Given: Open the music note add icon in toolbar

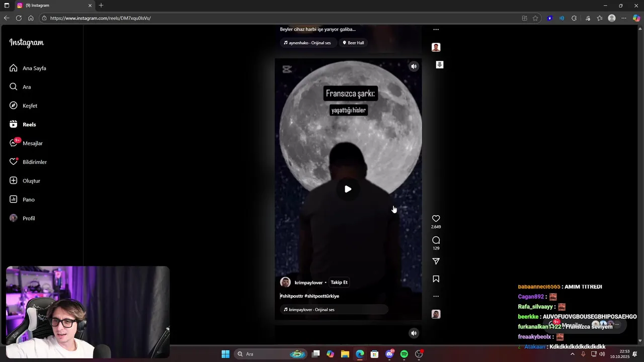Looking at the screenshot, I should tap(588, 18).
